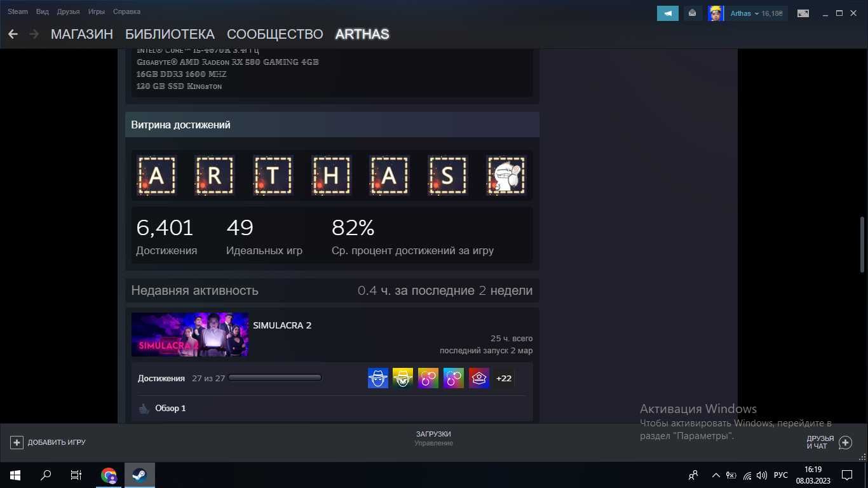The image size is (868, 488).
Task: Open the Друзья menu
Action: 69,11
